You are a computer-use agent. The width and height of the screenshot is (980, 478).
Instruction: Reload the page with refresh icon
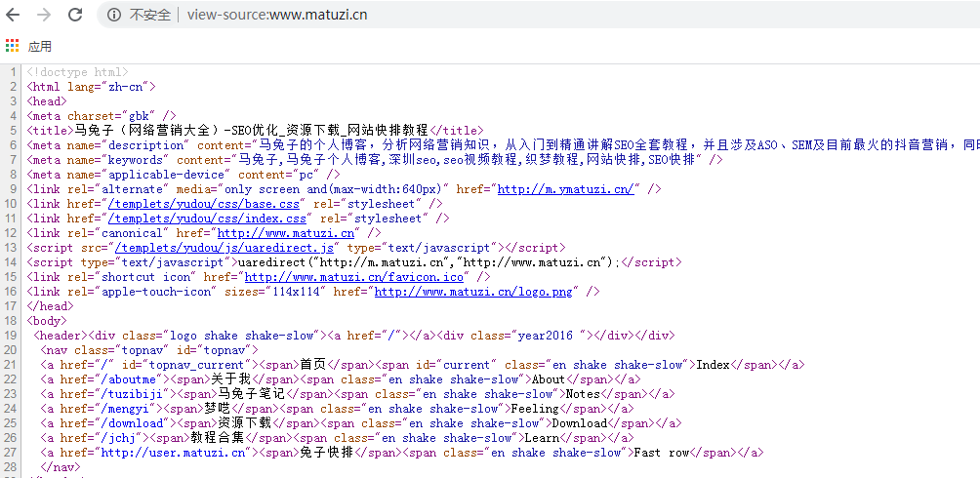tap(75, 15)
